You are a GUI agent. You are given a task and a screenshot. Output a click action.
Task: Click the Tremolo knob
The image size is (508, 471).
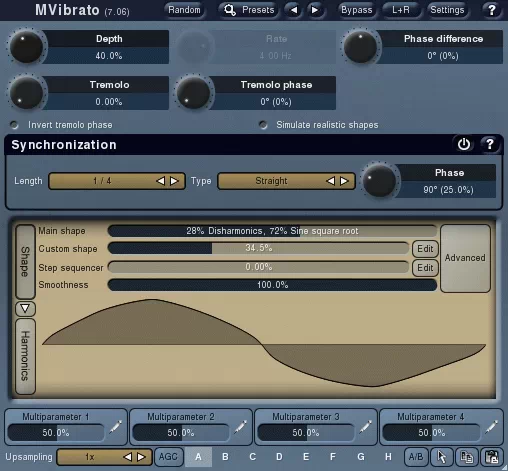click(26, 93)
